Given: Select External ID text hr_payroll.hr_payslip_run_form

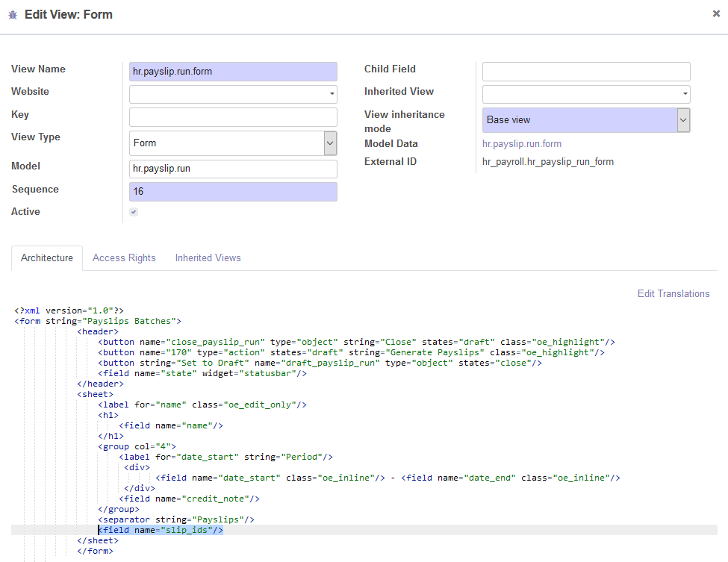Looking at the screenshot, I should (x=548, y=162).
